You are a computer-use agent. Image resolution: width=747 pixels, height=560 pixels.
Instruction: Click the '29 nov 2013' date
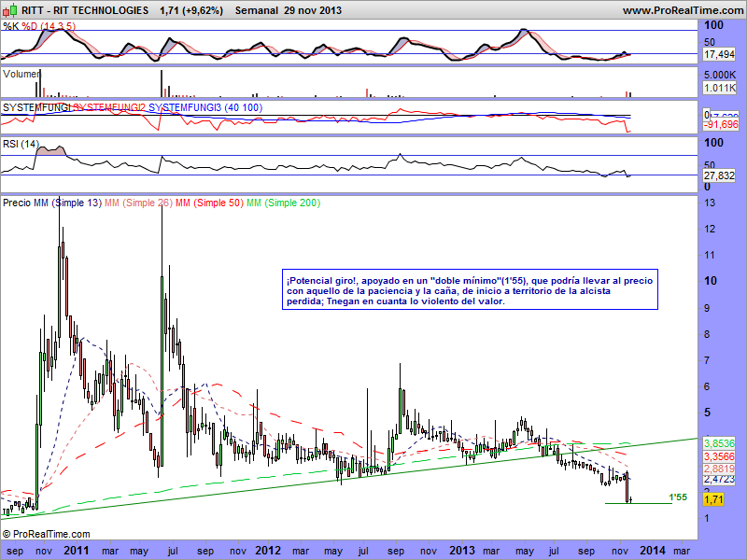313,10
